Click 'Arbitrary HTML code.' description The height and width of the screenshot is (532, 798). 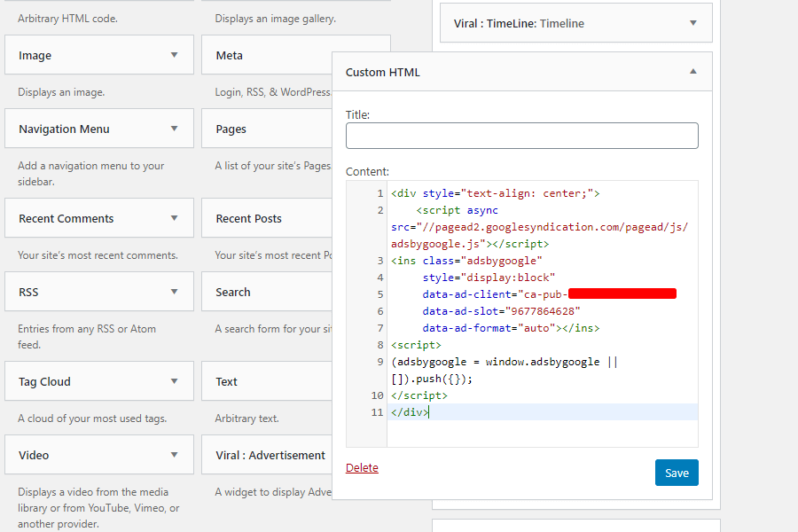pyautogui.click(x=67, y=19)
